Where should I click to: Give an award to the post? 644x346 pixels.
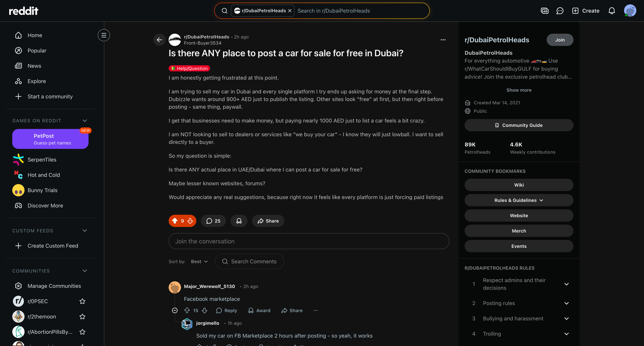coord(239,221)
